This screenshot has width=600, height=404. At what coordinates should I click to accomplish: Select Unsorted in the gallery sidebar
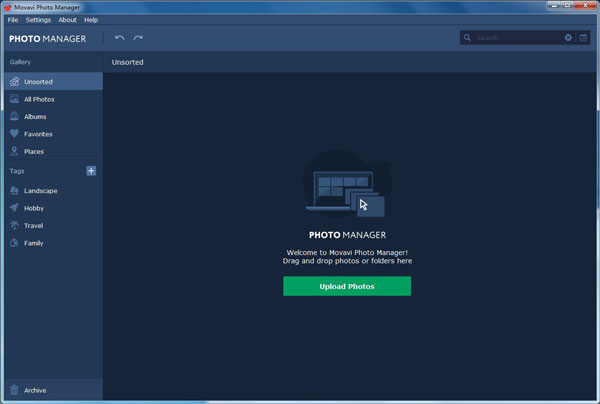tap(54, 81)
